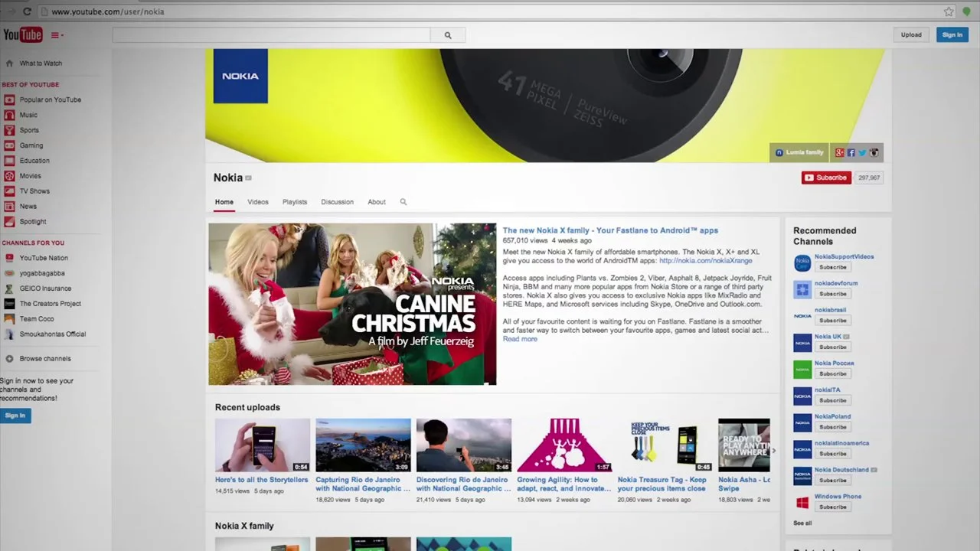Play the Canine Christmas featured video
This screenshot has width=980, height=551.
point(352,304)
